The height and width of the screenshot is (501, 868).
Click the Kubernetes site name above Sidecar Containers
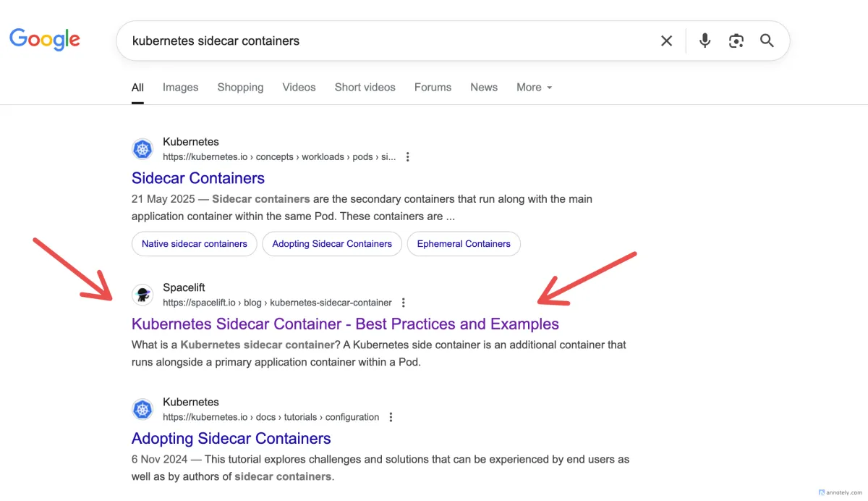pyautogui.click(x=191, y=142)
